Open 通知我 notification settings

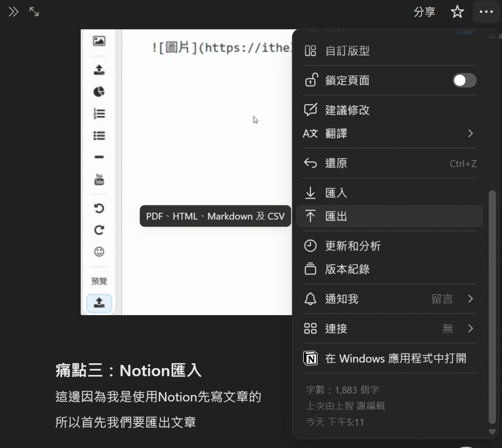point(389,299)
